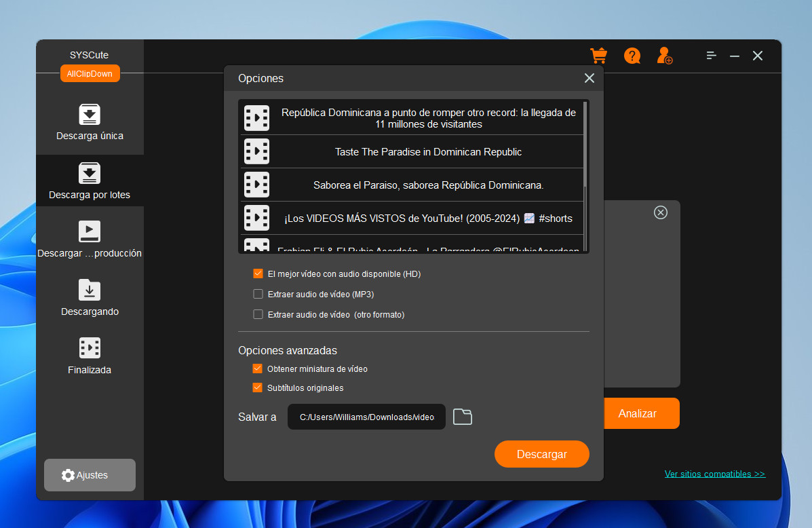
Task: Open the shopping cart purchase icon
Action: [598, 56]
